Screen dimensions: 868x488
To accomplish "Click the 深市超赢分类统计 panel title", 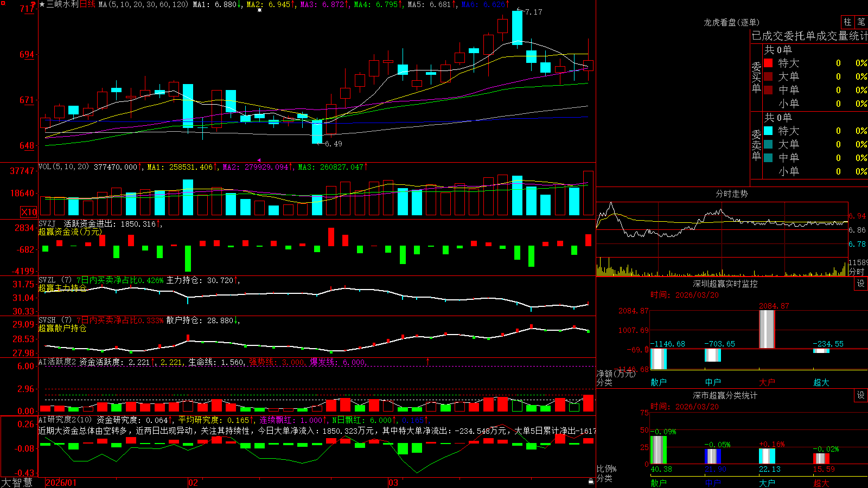I will [x=725, y=395].
